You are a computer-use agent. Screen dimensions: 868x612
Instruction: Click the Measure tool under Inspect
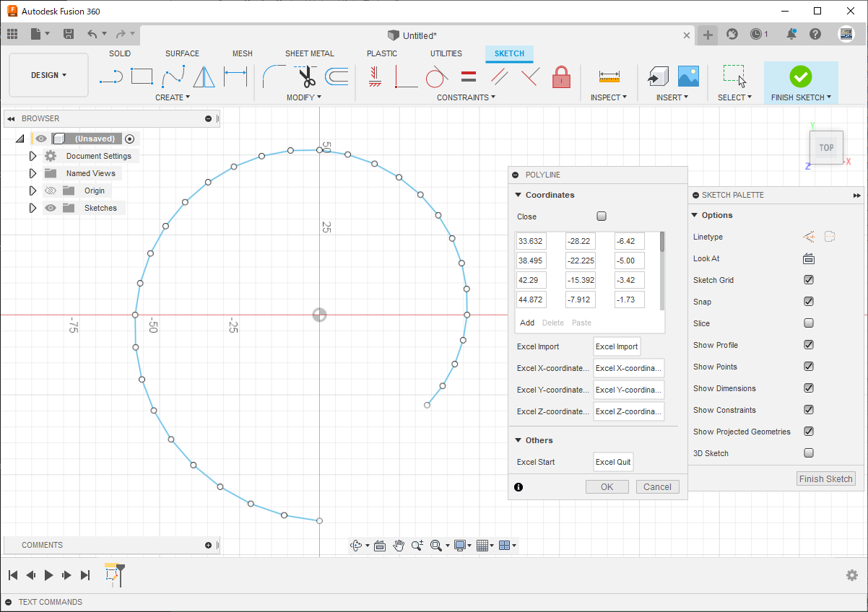(609, 76)
